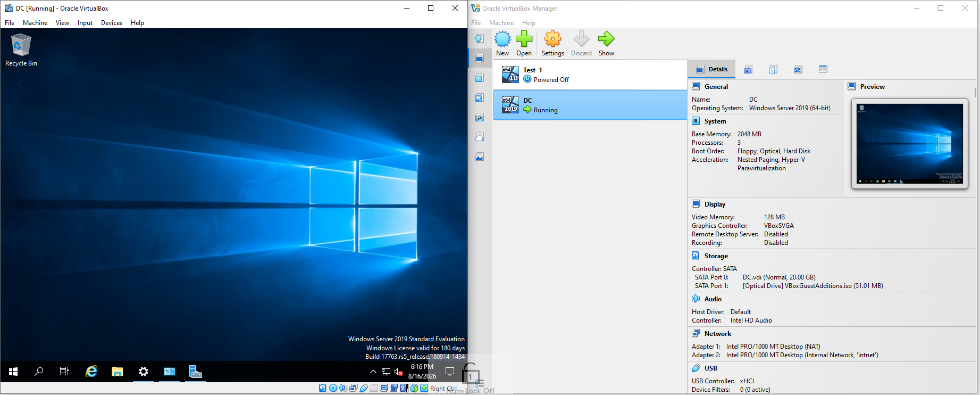
Task: Open the guest Action Center notifications icon
Action: 450,372
